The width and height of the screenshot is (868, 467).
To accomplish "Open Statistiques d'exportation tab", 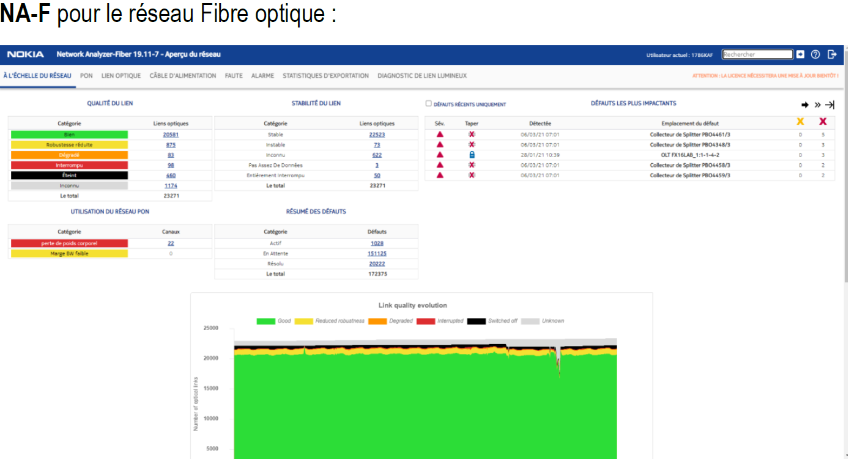I will [325, 76].
